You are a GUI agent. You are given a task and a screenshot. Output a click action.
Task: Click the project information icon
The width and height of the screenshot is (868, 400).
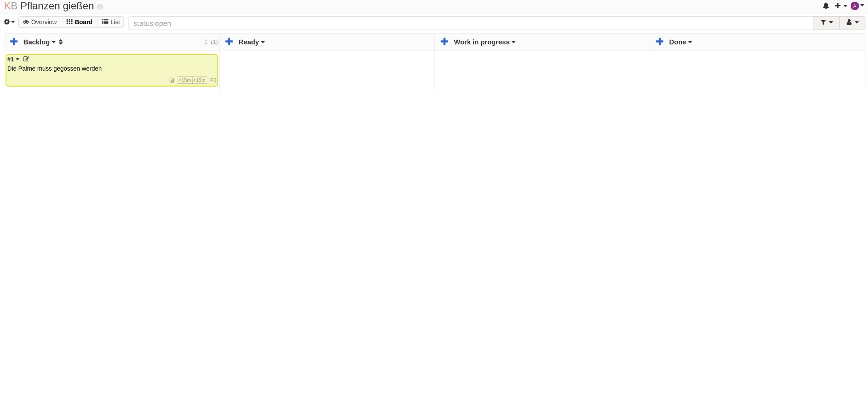click(100, 7)
